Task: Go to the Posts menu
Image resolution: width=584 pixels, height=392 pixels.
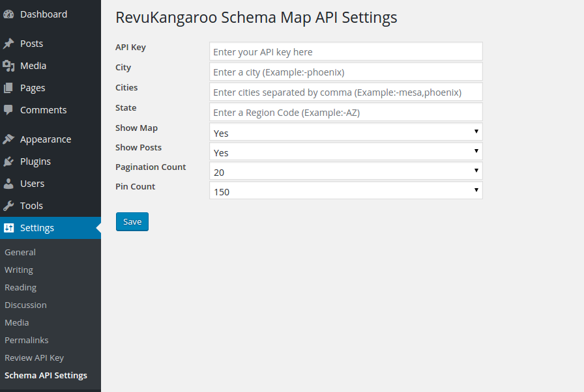Action: point(32,44)
